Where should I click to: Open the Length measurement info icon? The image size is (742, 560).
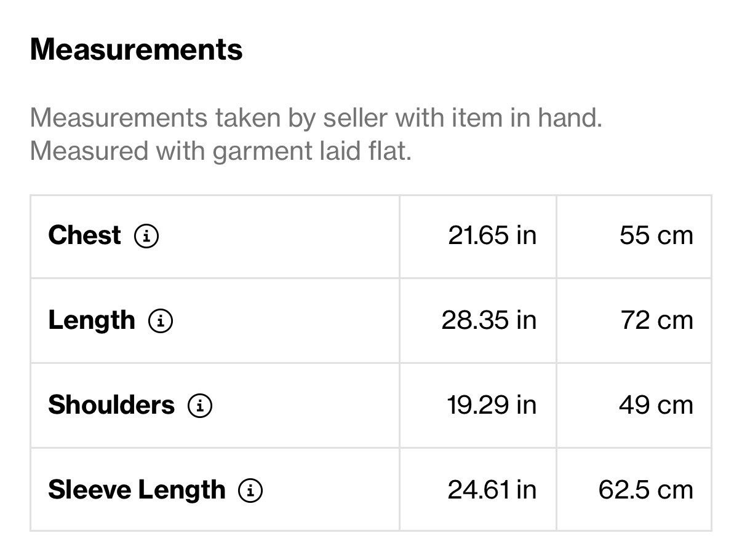click(x=161, y=321)
